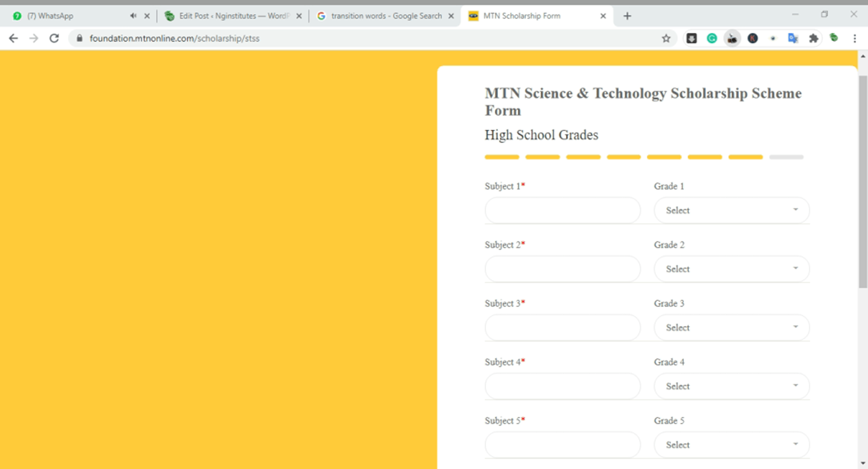Image resolution: width=868 pixels, height=469 pixels.
Task: Click the padlock site info icon
Action: 79,38
